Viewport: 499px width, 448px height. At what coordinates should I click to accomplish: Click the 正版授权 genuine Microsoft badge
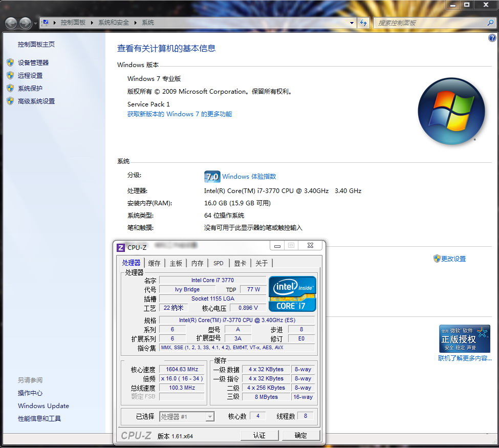click(465, 339)
